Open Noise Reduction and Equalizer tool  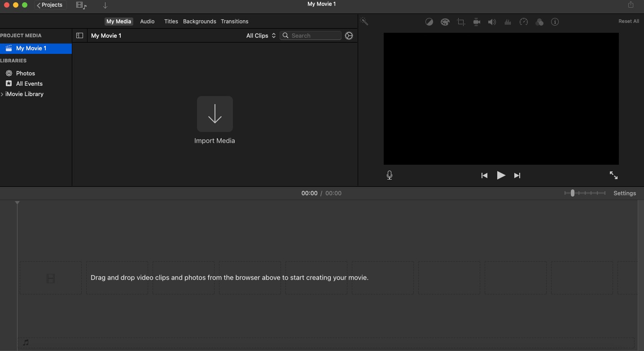pos(508,22)
